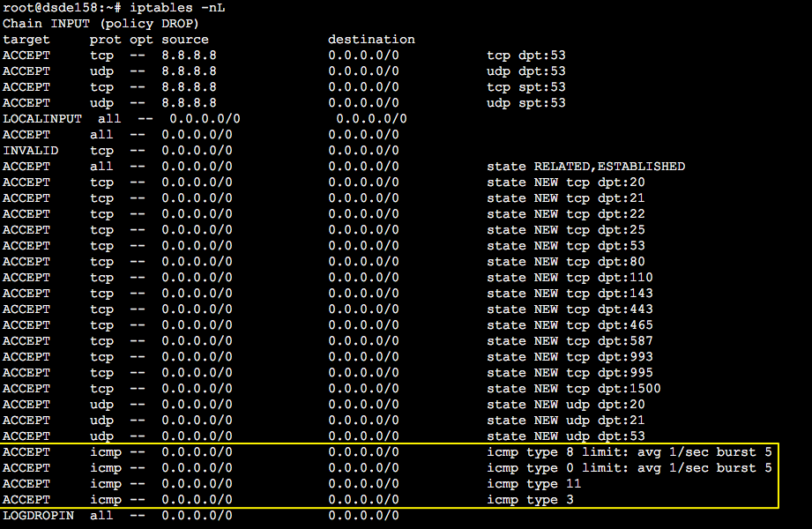Click 'state NEW tcp dpt:465'
The height and width of the screenshot is (529, 812).
click(570, 325)
